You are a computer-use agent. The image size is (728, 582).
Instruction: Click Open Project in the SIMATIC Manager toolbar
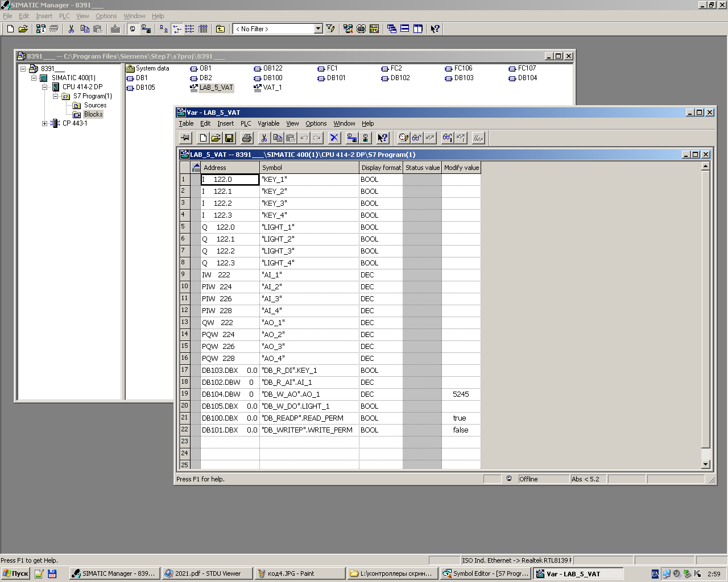pyautogui.click(x=23, y=29)
